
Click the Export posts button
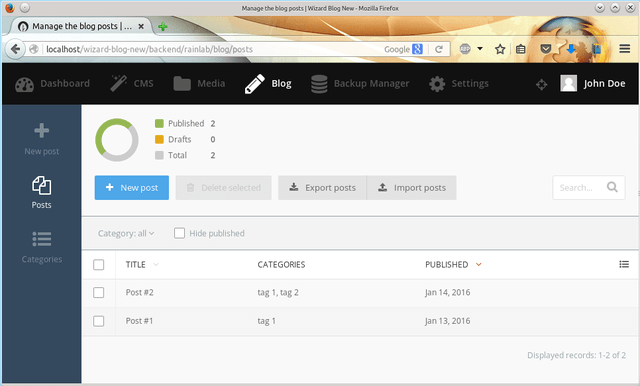322,188
